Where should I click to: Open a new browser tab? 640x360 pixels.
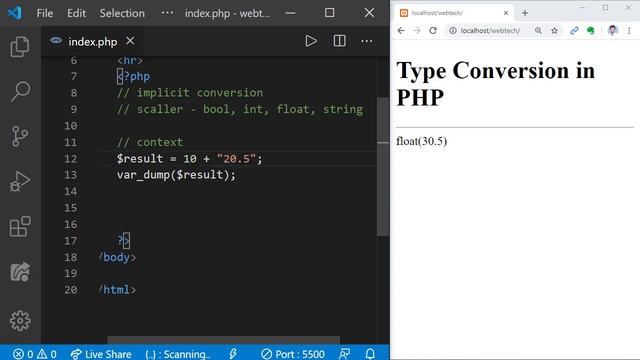(x=525, y=13)
